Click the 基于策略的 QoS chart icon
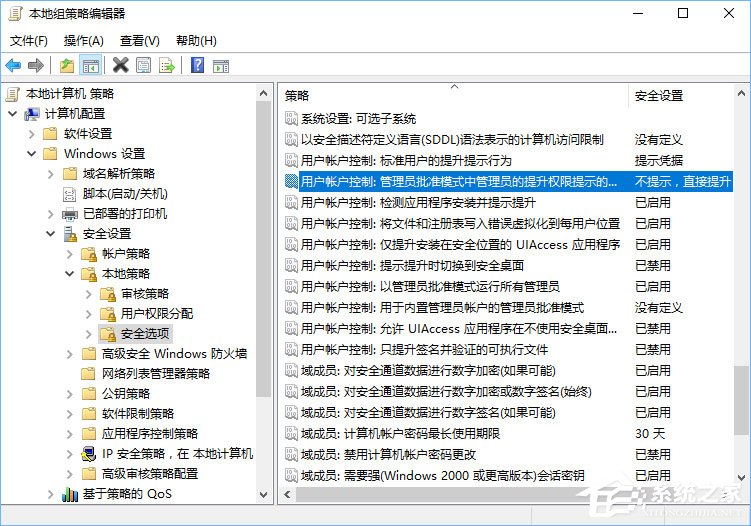The image size is (751, 526). click(x=70, y=494)
